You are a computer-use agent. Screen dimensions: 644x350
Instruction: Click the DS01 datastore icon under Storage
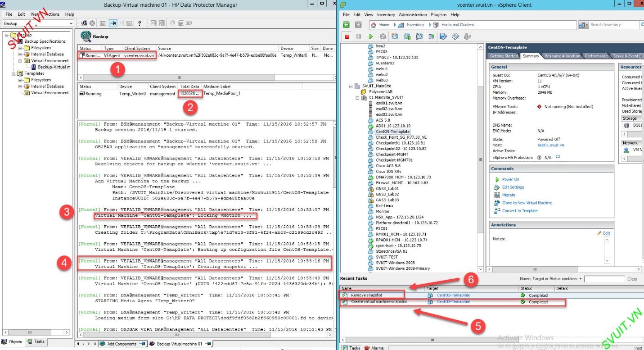click(626, 126)
